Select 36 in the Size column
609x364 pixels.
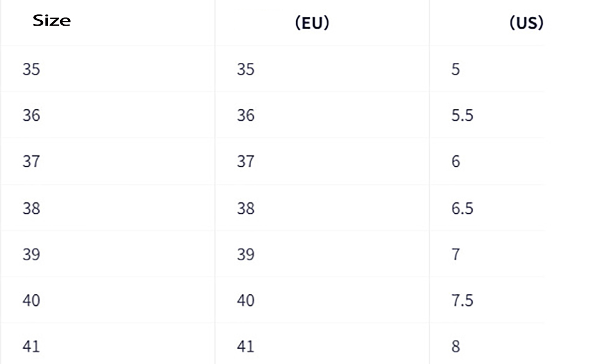point(31,115)
